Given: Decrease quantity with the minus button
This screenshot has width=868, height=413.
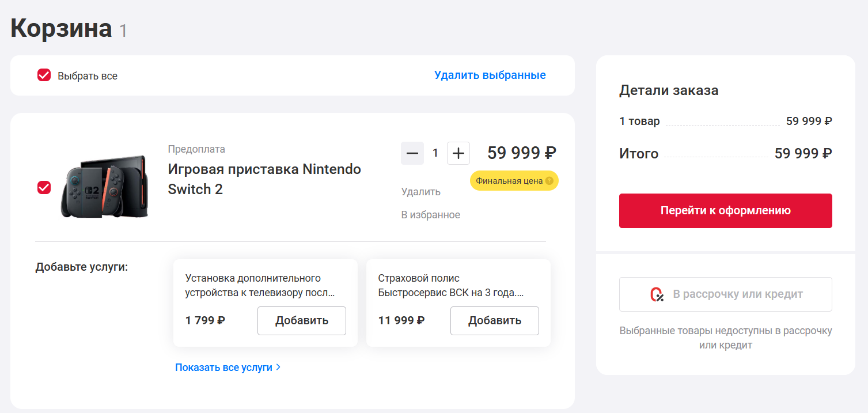Looking at the screenshot, I should coord(412,153).
